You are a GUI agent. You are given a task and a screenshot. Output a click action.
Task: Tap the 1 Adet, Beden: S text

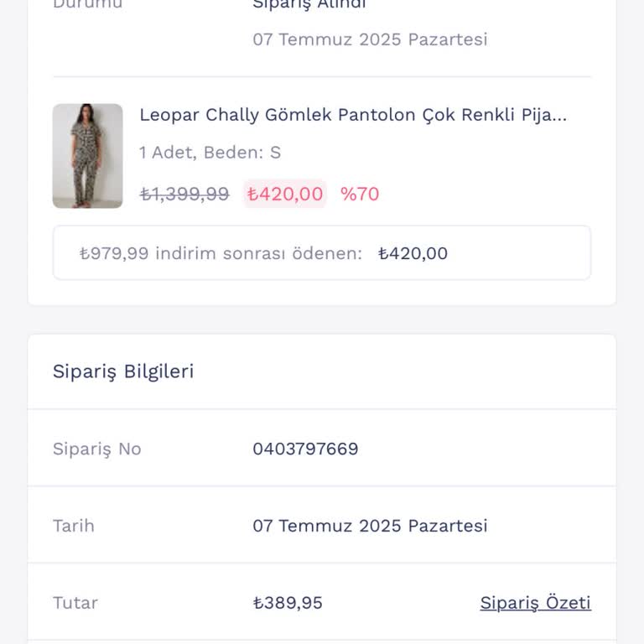(210, 153)
